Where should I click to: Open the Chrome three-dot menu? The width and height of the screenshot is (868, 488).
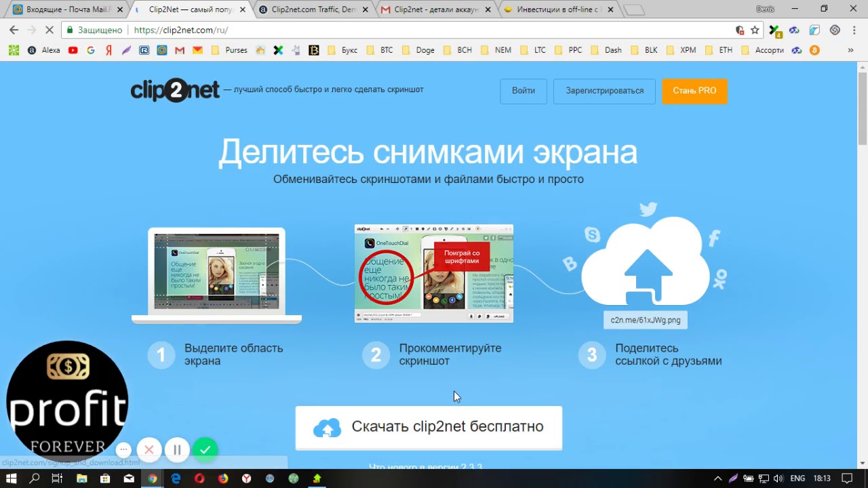pyautogui.click(x=854, y=30)
